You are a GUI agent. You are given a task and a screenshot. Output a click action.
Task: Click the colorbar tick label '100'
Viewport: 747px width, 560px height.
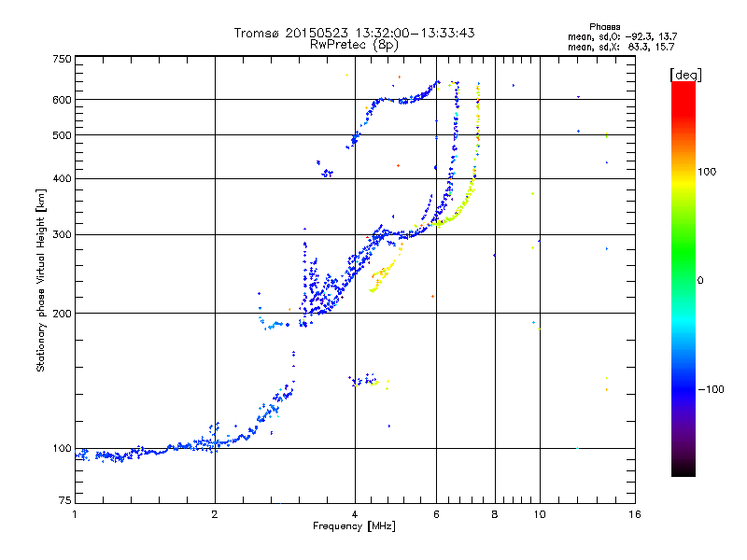tap(707, 172)
